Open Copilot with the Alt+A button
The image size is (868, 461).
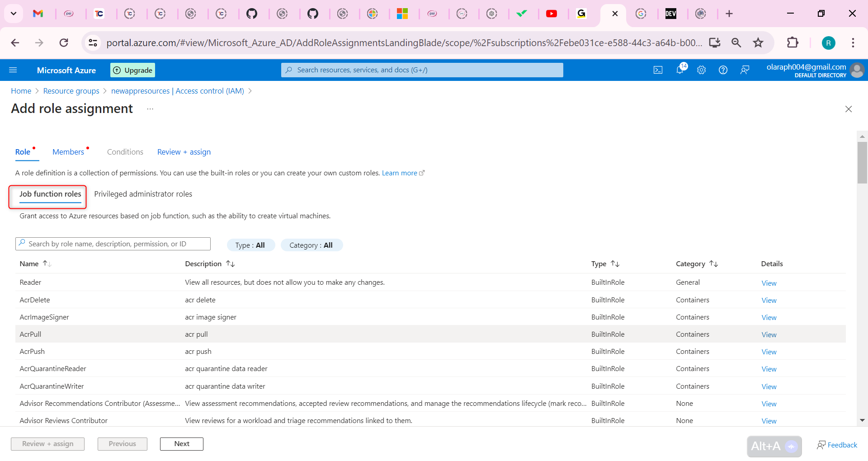[x=774, y=446]
